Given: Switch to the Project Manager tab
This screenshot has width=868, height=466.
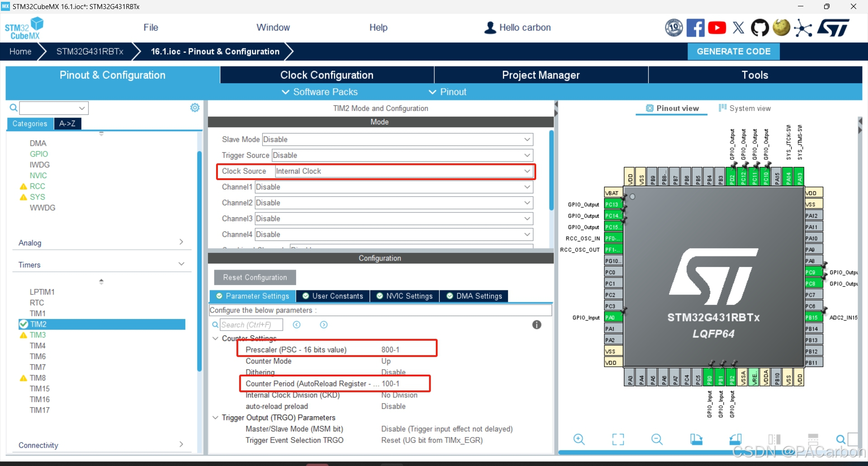Looking at the screenshot, I should pos(541,75).
